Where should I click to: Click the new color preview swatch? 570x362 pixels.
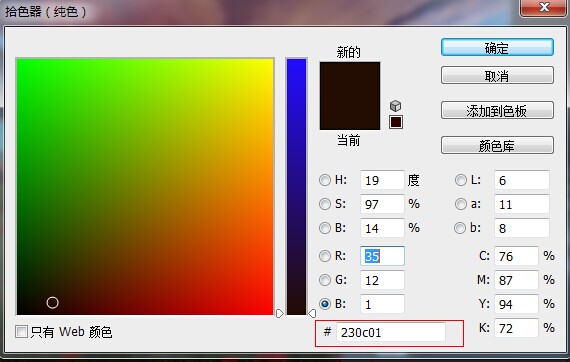[x=350, y=79]
